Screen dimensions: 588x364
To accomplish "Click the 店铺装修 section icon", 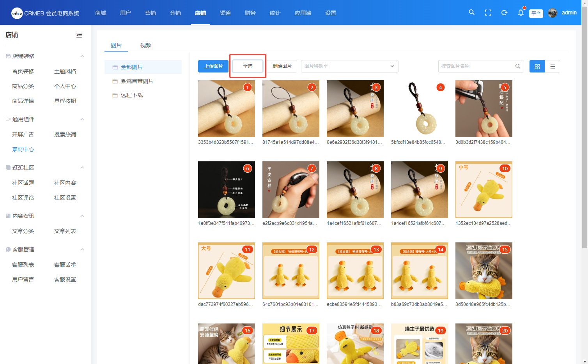I will pyautogui.click(x=8, y=56).
